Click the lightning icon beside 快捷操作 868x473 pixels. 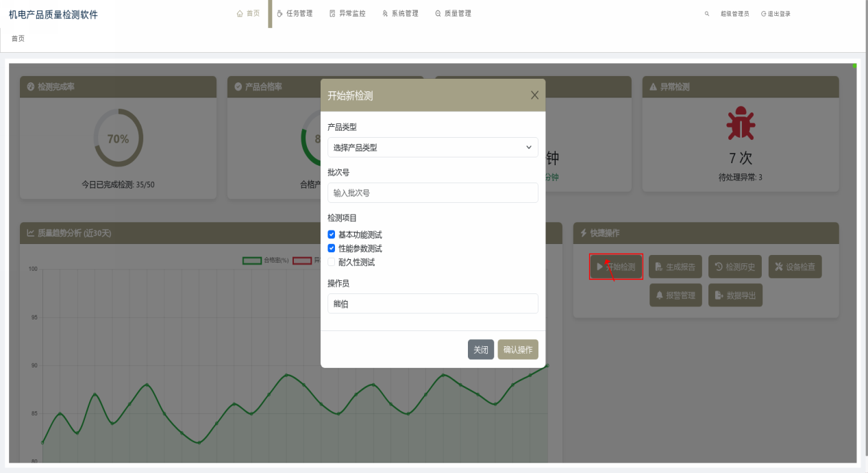[584, 233]
